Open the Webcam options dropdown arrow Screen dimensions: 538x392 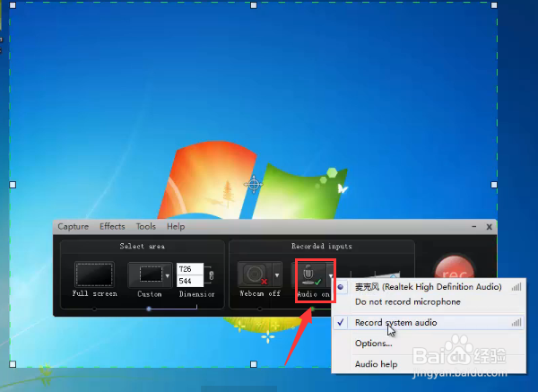click(277, 275)
